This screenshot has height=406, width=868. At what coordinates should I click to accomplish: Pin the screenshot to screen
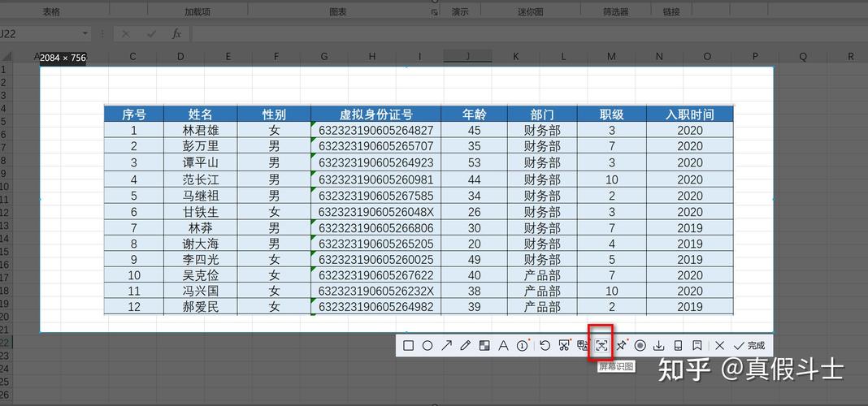621,346
